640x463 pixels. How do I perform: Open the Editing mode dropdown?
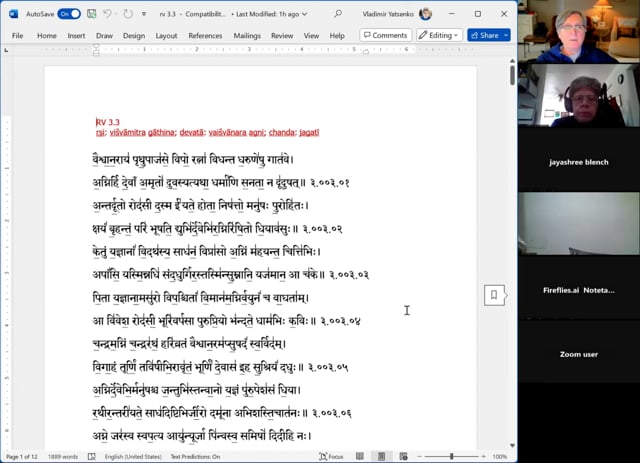click(439, 35)
